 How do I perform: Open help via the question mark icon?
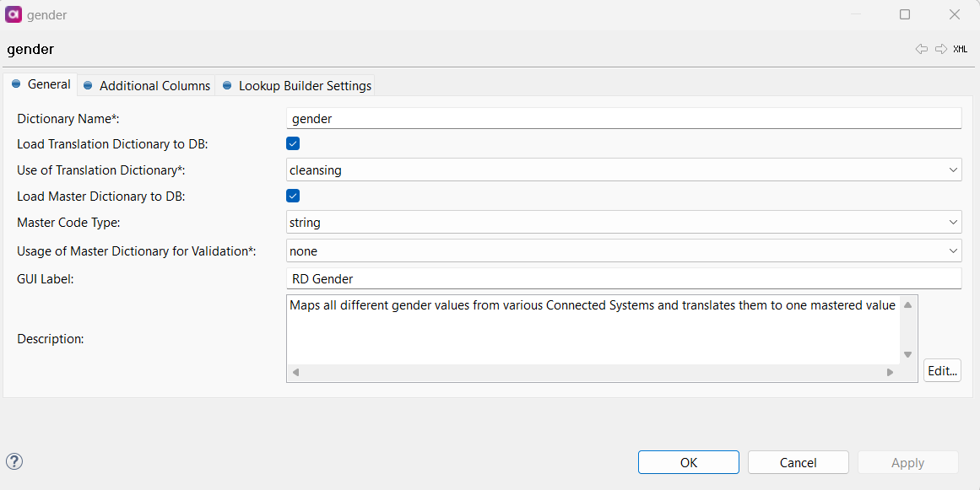(x=14, y=461)
